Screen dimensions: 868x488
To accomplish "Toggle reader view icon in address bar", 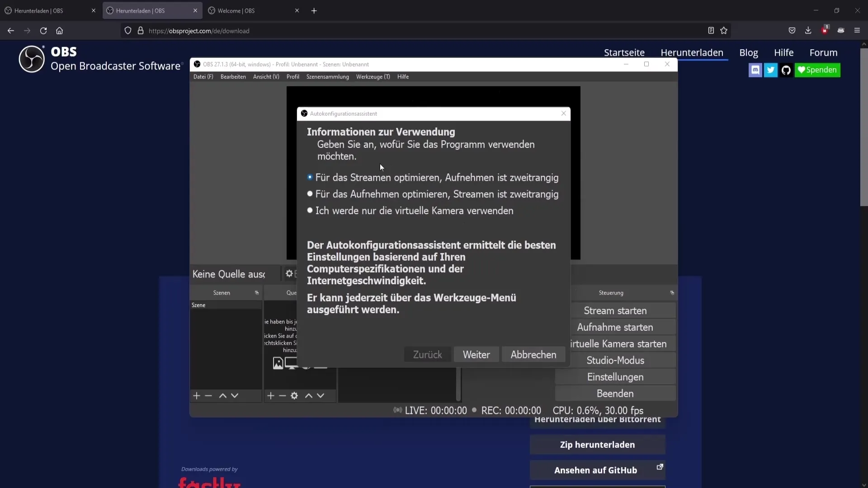I will [711, 31].
